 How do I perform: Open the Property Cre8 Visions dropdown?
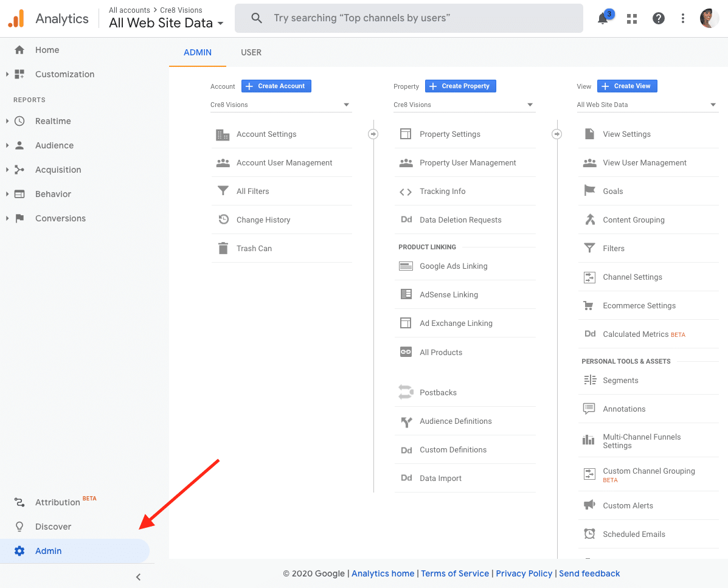(464, 105)
